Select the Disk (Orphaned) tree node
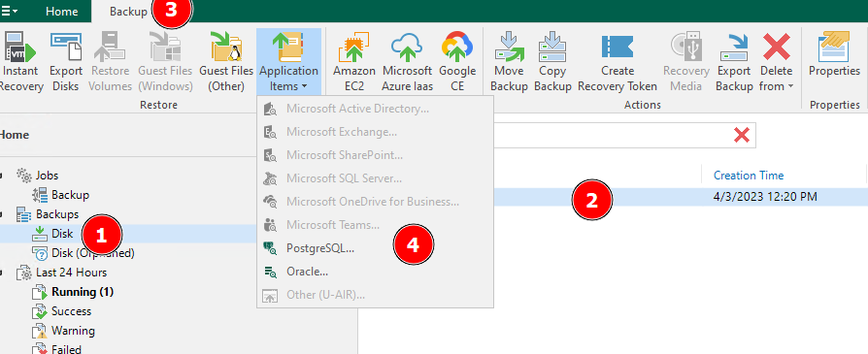The height and width of the screenshot is (354, 868). coord(93,253)
